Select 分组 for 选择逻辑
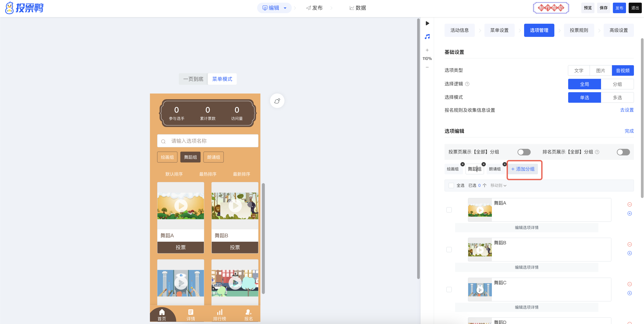Screen dimensions: 644x324 (617, 84)
